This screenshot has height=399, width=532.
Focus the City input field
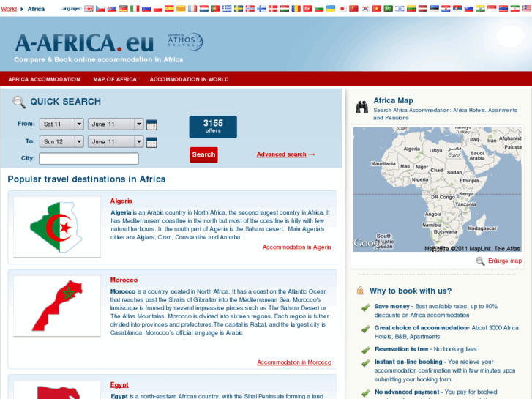(x=89, y=159)
